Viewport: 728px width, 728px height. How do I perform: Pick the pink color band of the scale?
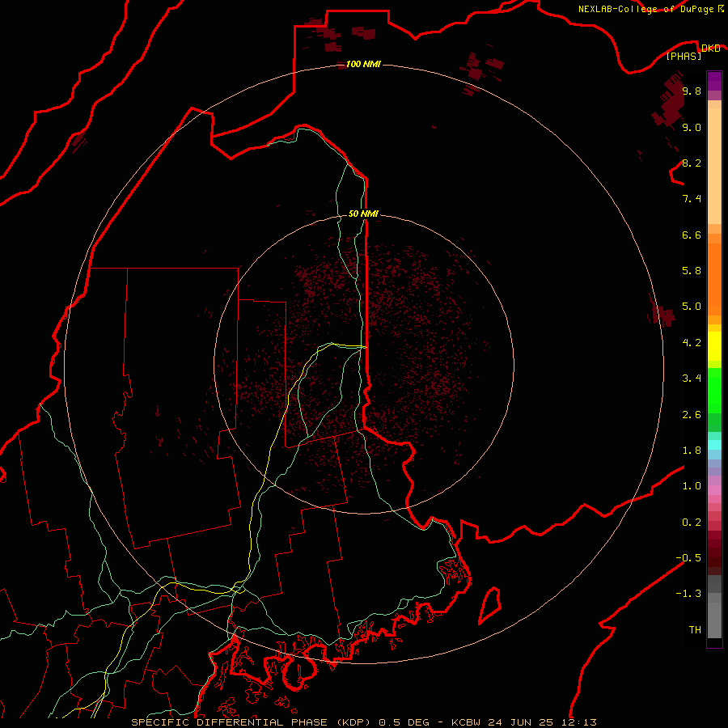(714, 490)
